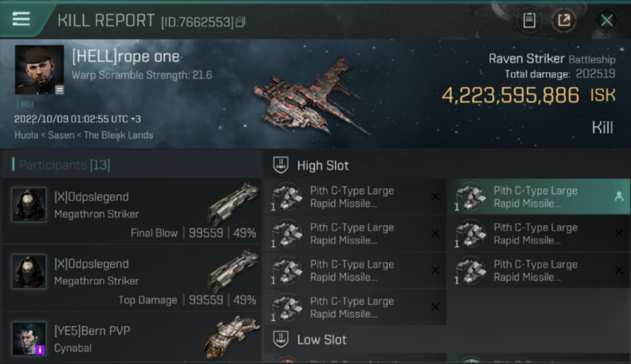Click the Huola location link
Image resolution: width=631 pixels, height=364 pixels.
(x=26, y=135)
